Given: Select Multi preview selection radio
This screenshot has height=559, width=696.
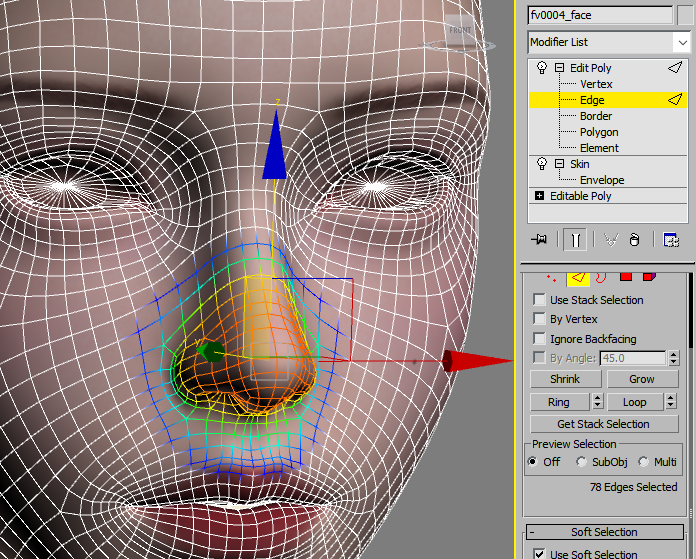Looking at the screenshot, I should [643, 461].
